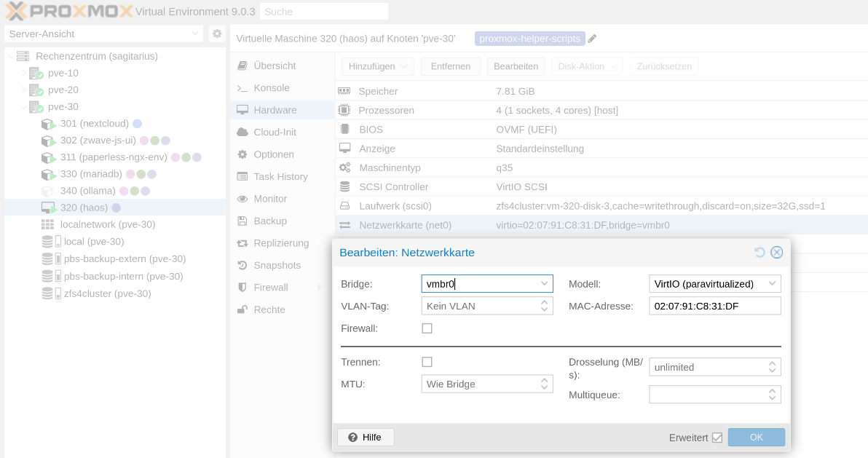Switch to the Konsole menu item
This screenshot has height=458, width=868.
271,88
